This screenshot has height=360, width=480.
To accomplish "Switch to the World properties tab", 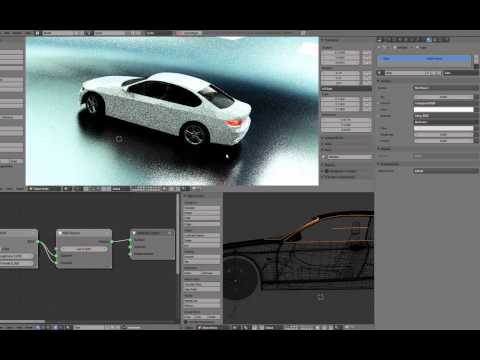I will pyautogui.click(x=398, y=39).
